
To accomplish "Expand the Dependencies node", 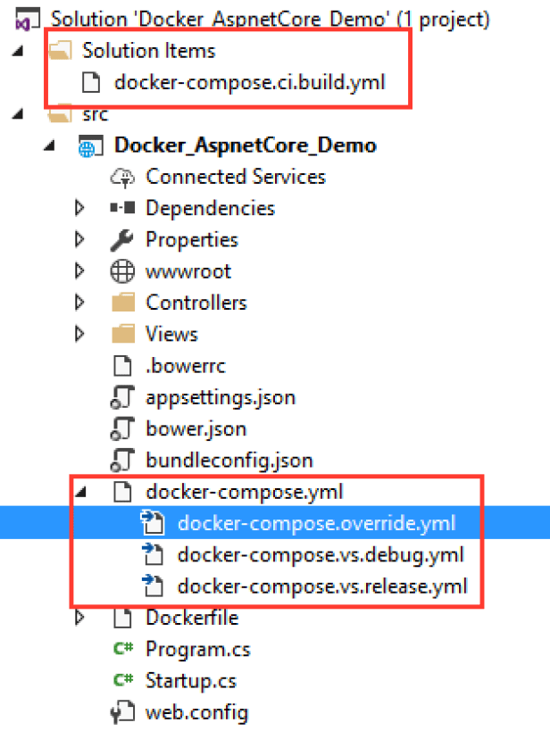I will [79, 208].
